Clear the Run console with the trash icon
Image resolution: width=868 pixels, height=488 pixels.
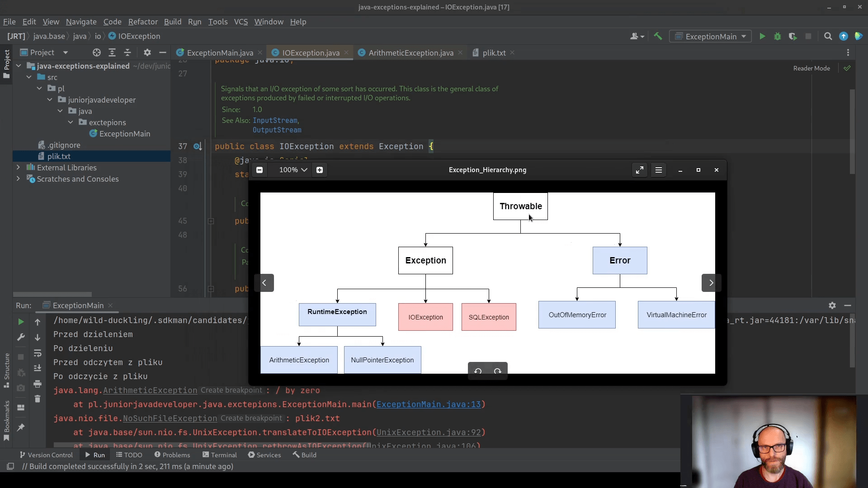[x=38, y=399]
